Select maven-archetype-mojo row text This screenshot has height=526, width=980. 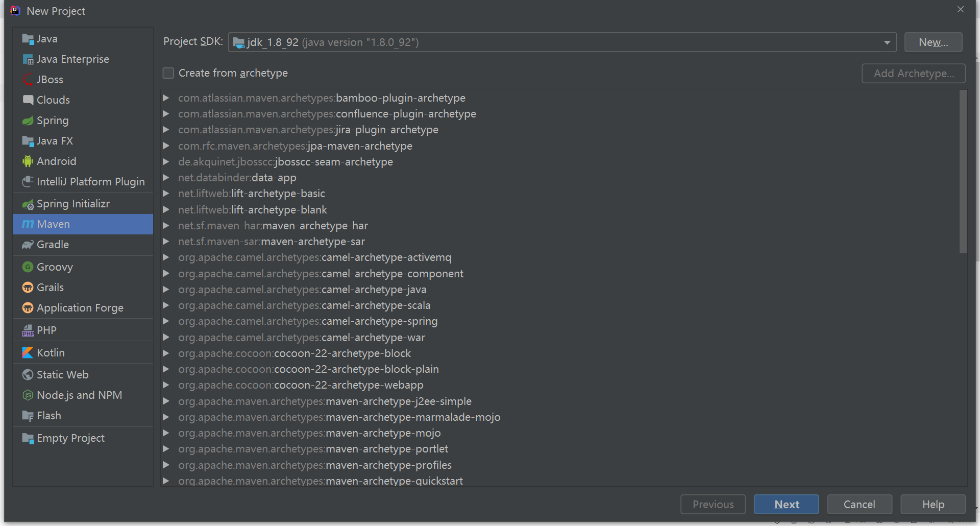[309, 433]
